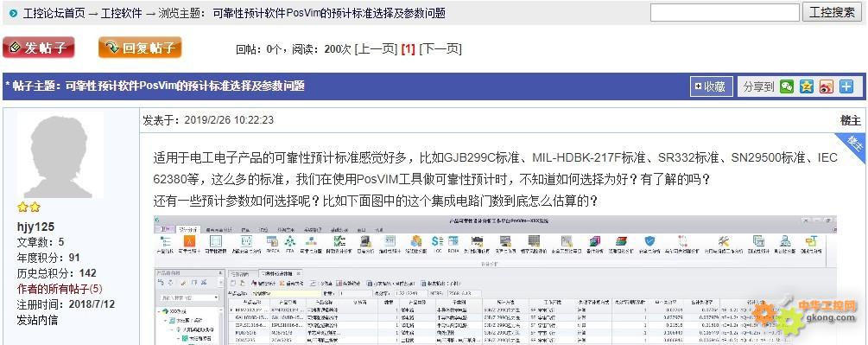This screenshot has height=345, width=868.
Task: Click the 发帖子 new post button
Action: 39,48
